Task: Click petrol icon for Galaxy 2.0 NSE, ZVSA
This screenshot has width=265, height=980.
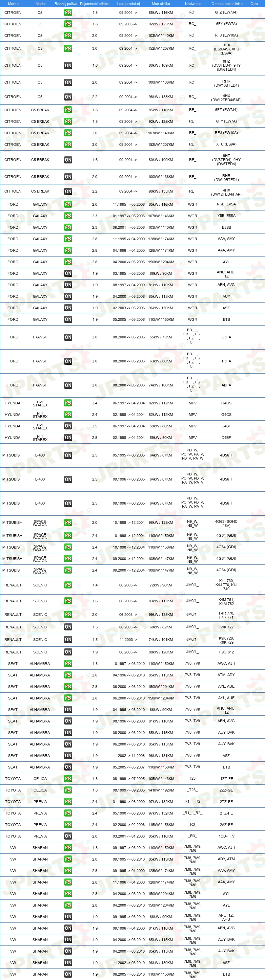Action: click(68, 204)
